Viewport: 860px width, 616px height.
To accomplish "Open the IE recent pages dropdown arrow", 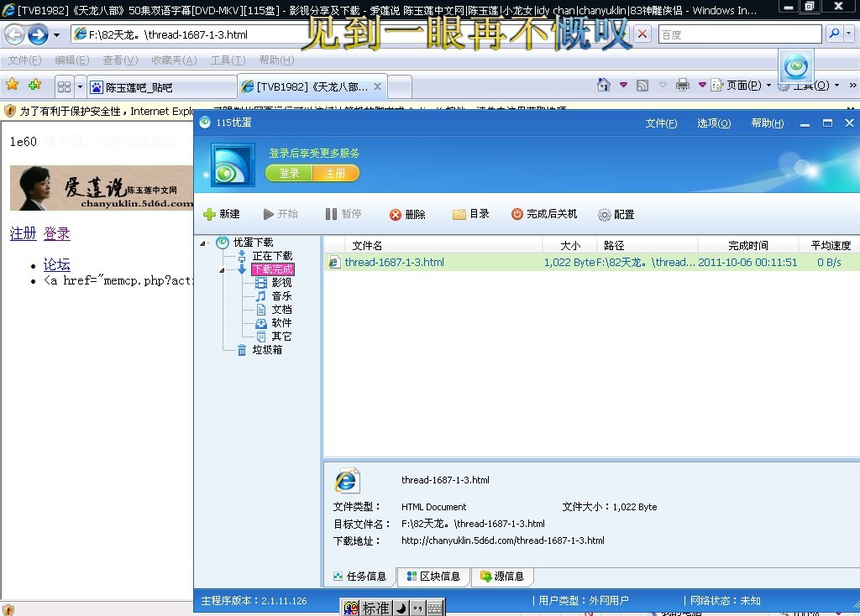I will click(x=56, y=35).
